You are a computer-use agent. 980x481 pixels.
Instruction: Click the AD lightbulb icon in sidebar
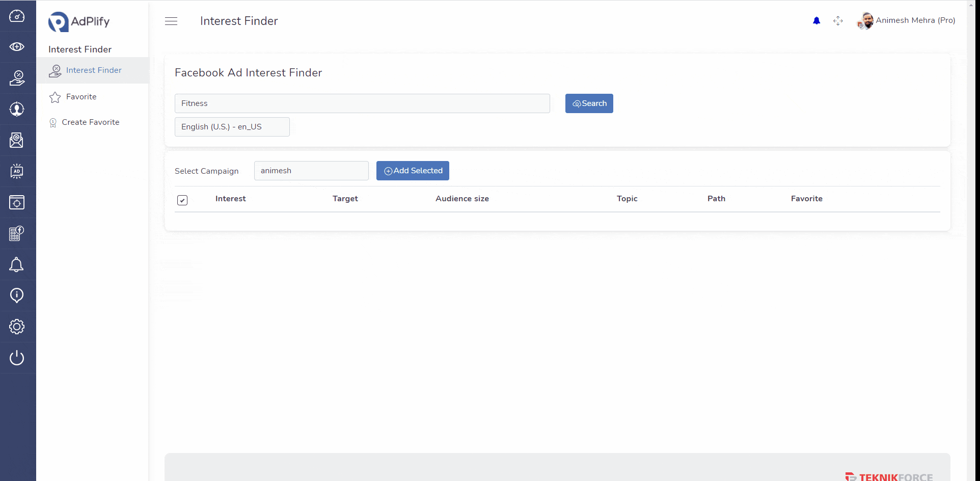point(17,171)
